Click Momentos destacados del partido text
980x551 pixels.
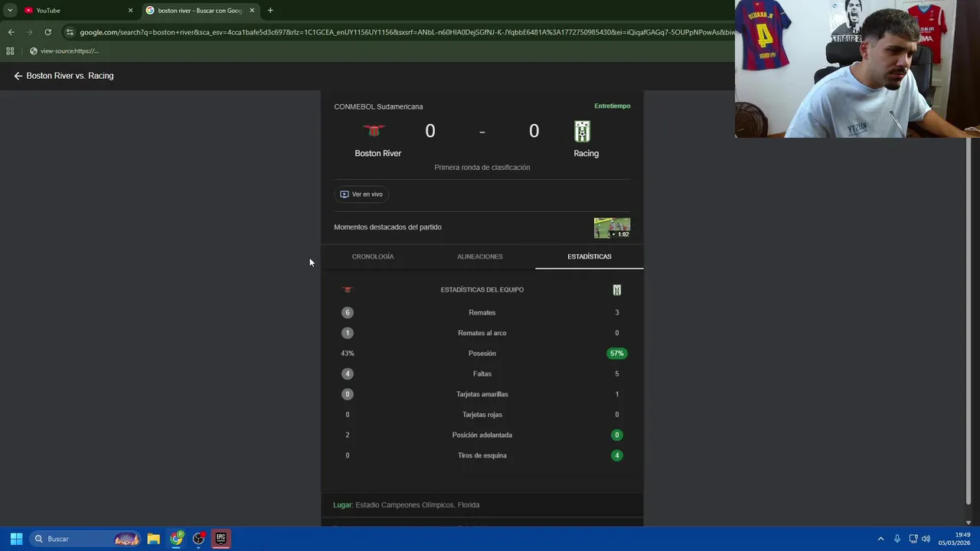(387, 227)
